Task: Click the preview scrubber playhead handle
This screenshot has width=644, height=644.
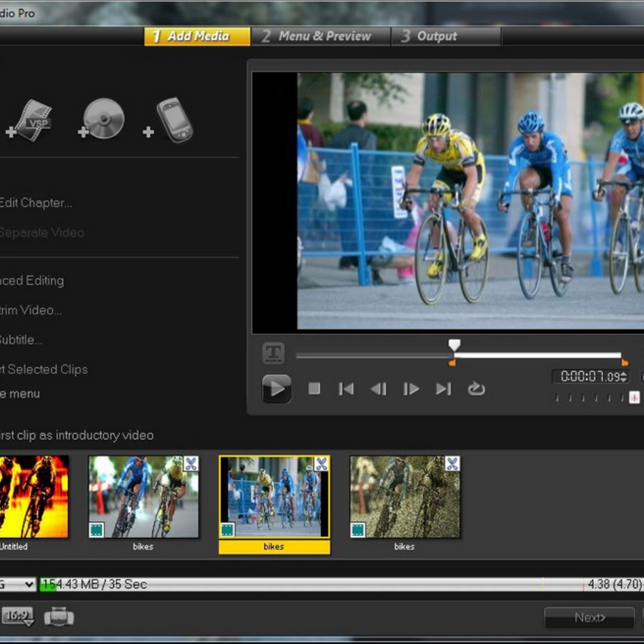Action: click(x=454, y=345)
